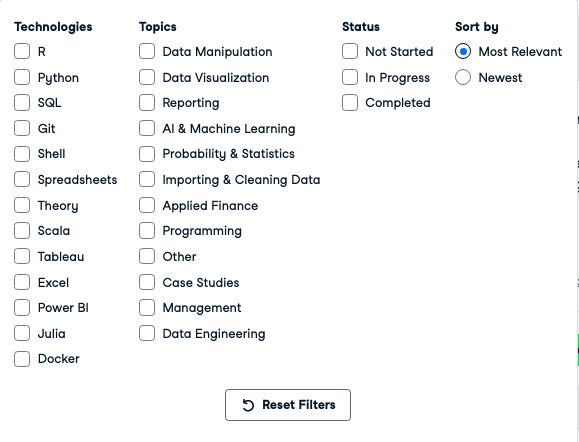Check the Data Manipulation topic

click(147, 51)
